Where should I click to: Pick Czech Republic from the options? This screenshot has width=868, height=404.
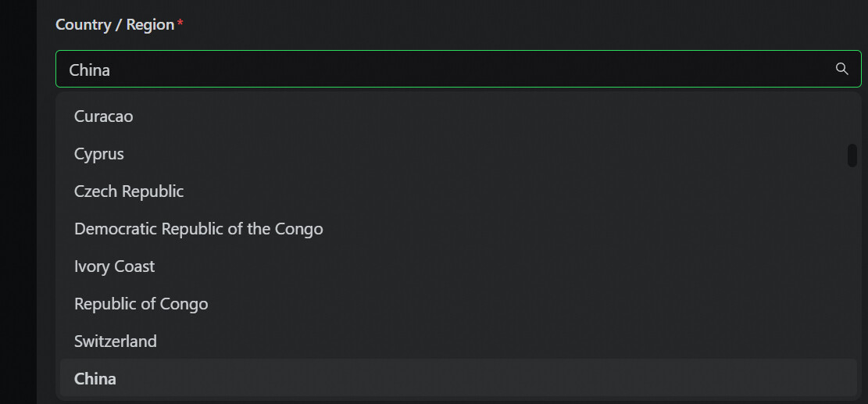point(129,191)
